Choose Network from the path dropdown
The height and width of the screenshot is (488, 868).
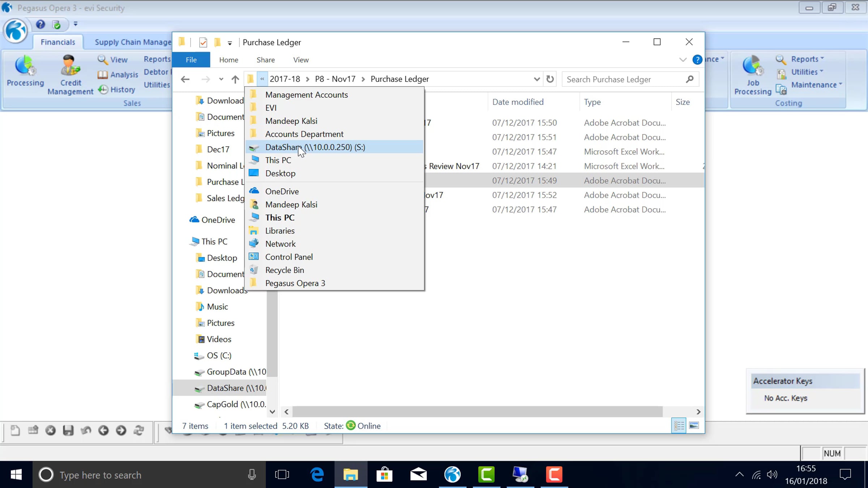point(334,244)
